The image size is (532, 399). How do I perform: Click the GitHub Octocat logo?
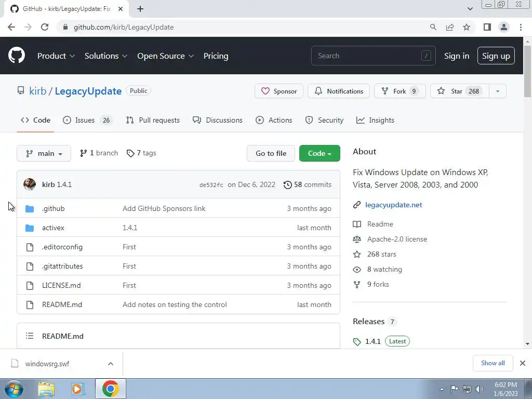click(x=16, y=56)
